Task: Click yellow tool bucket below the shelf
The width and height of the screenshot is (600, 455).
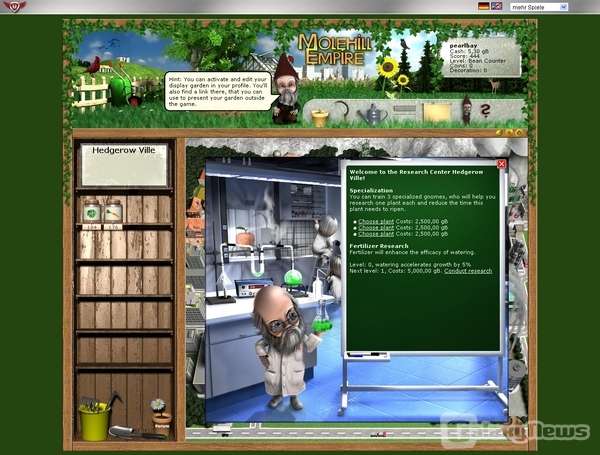Action: click(x=95, y=420)
